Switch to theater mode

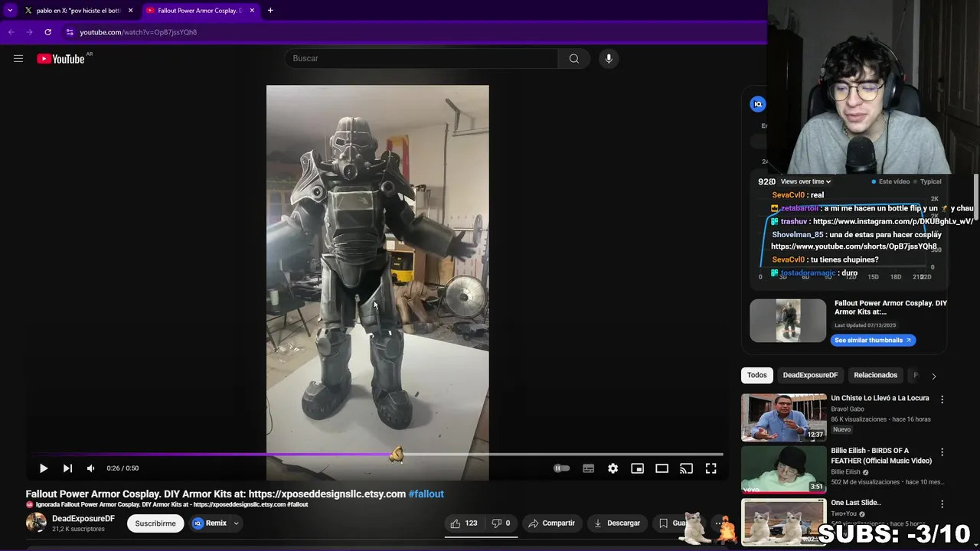(661, 468)
